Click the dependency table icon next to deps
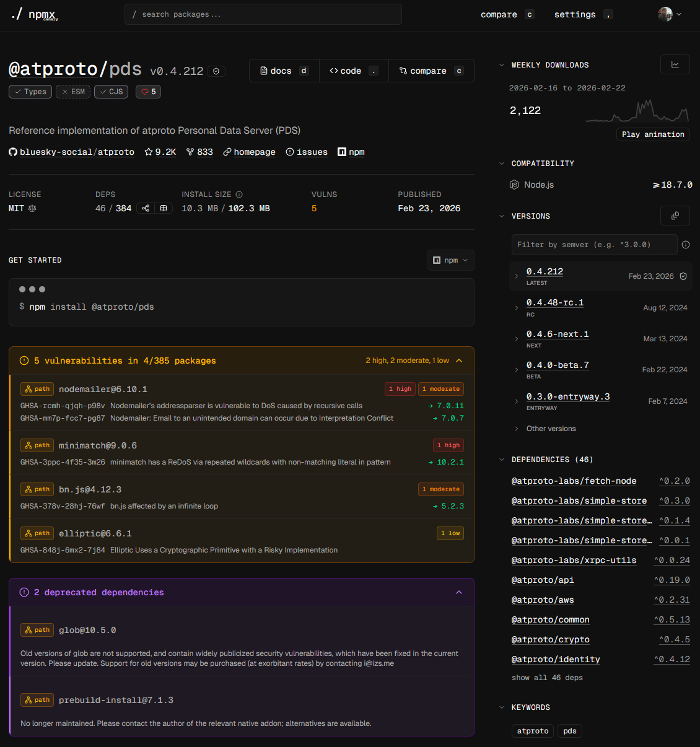Viewport: 700px width, 747px height. 164,209
